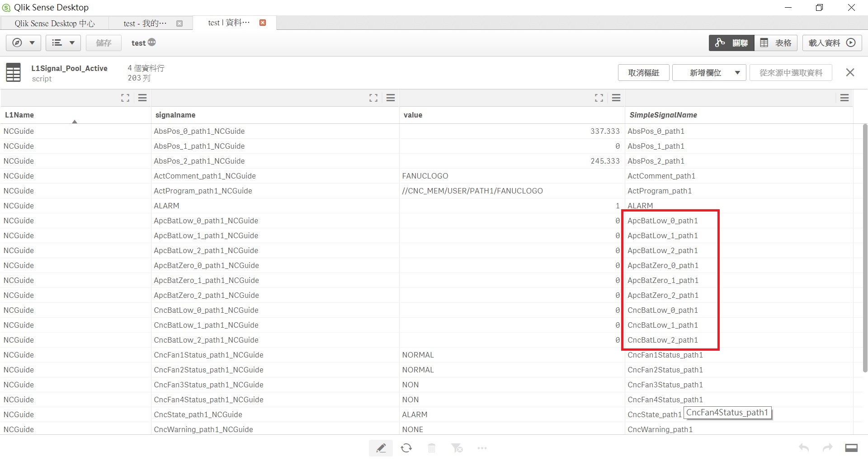This screenshot has height=461, width=868.
Task: Select AbsPos_1_path1 SimpleSignalName cell
Action: [x=739, y=146]
